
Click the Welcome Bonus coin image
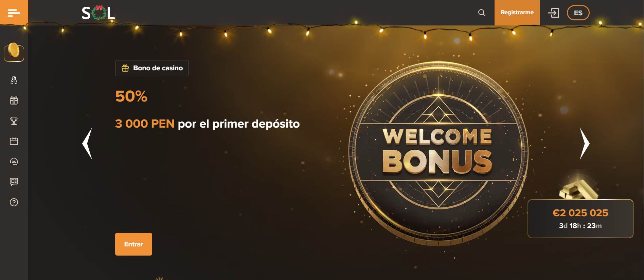(438, 153)
